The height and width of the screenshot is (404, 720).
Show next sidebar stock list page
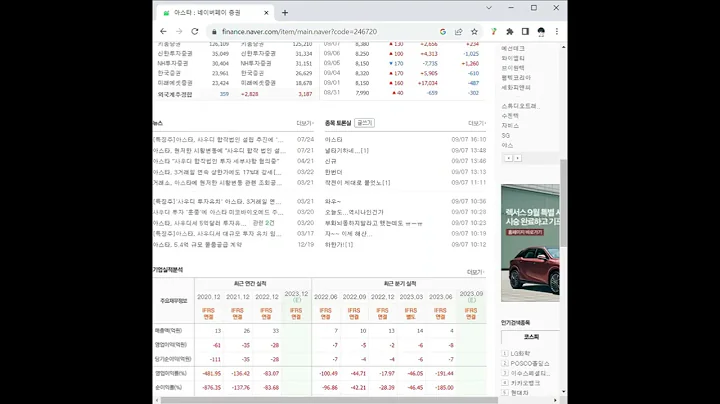pos(518,158)
